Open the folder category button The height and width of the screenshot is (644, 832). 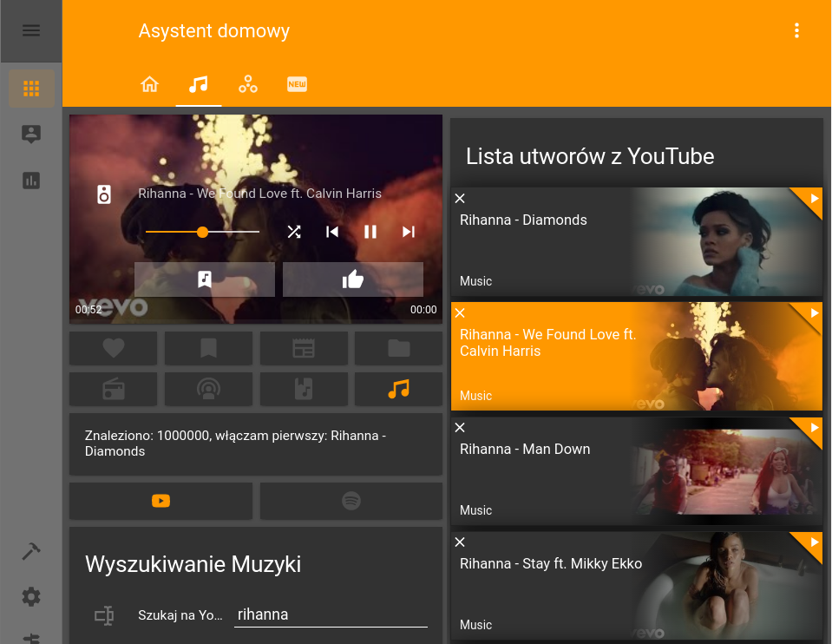(x=398, y=348)
